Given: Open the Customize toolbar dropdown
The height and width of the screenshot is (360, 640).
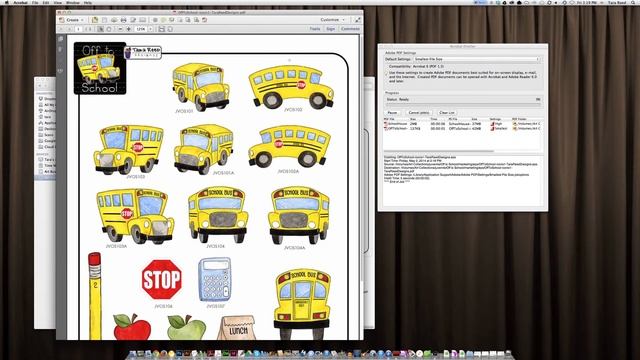Looking at the screenshot, I should [x=332, y=20].
